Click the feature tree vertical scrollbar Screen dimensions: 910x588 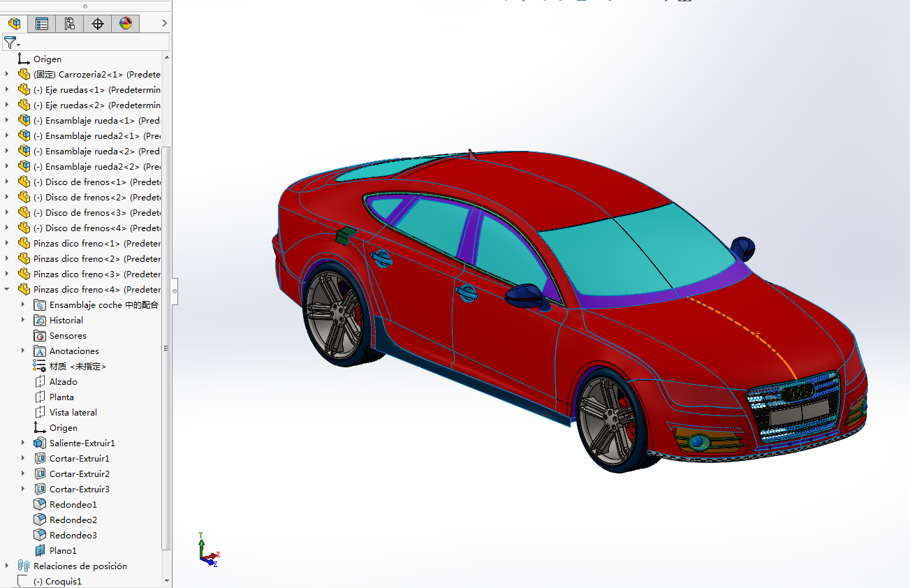click(x=166, y=347)
